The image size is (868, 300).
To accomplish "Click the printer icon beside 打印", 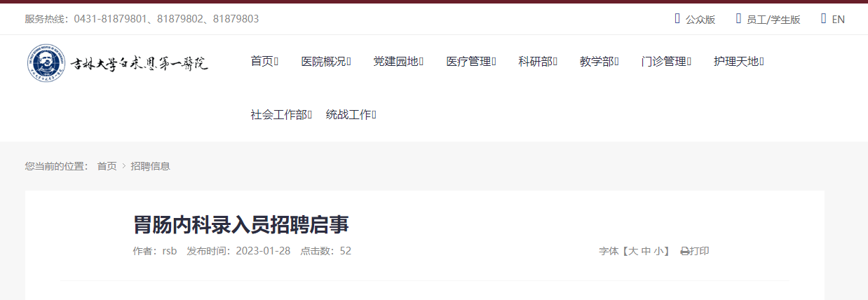I will [684, 251].
